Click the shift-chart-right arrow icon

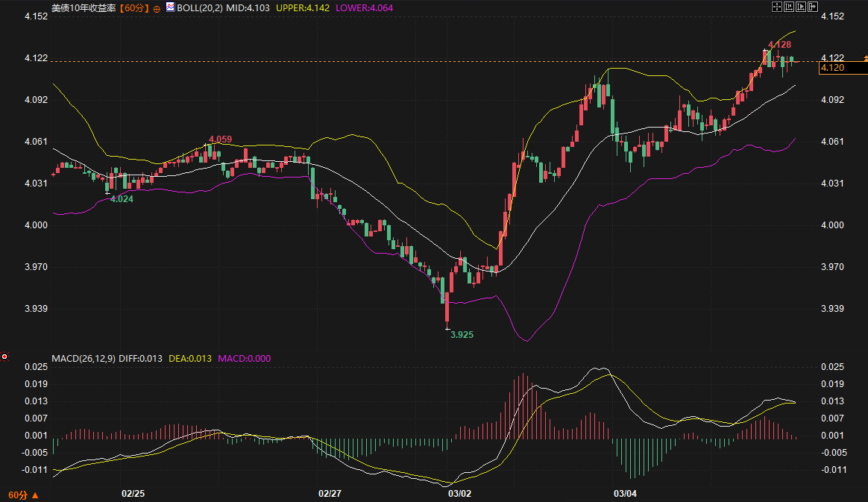(814, 7)
